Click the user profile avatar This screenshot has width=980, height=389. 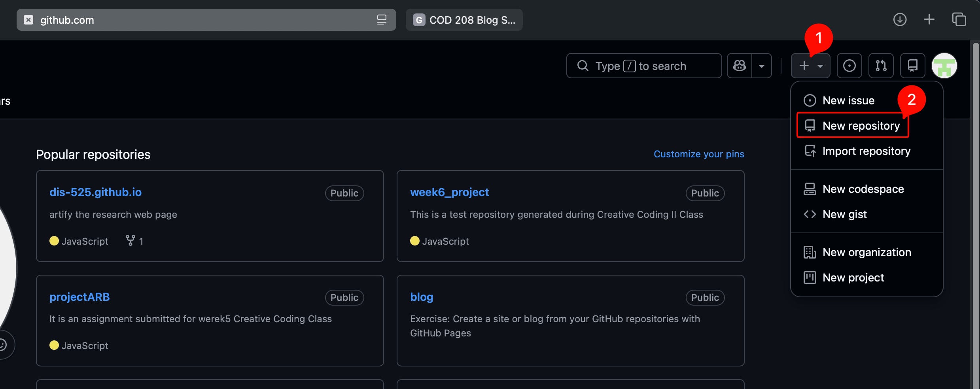(x=944, y=66)
